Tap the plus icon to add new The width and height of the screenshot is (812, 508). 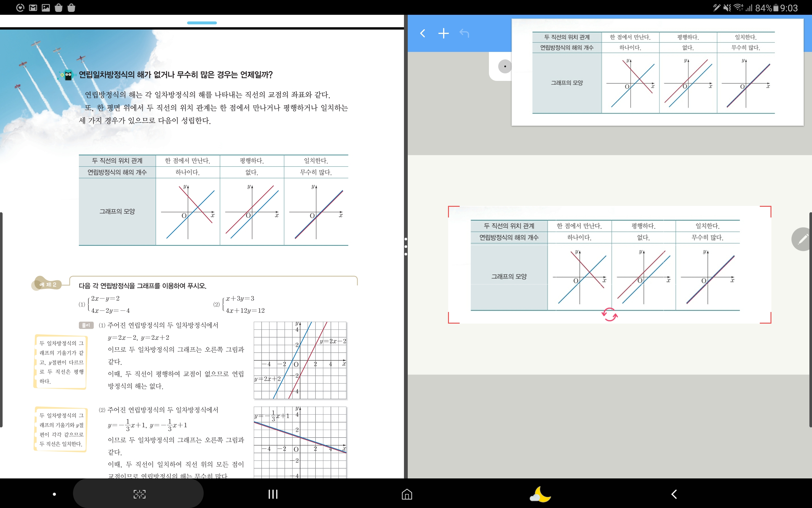click(443, 33)
